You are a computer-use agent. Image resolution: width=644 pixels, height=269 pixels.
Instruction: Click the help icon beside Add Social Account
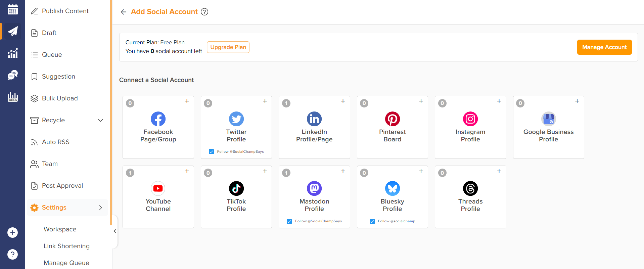coord(204,12)
